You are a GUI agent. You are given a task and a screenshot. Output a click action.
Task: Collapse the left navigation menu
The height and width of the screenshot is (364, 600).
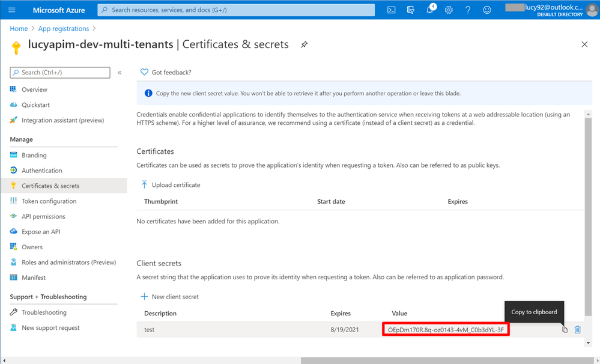click(120, 73)
